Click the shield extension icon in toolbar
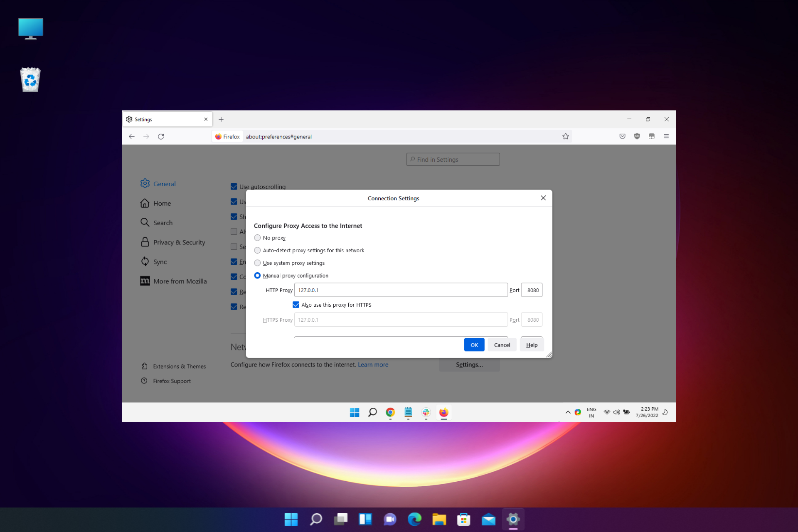Viewport: 798px width, 532px height. pos(637,136)
